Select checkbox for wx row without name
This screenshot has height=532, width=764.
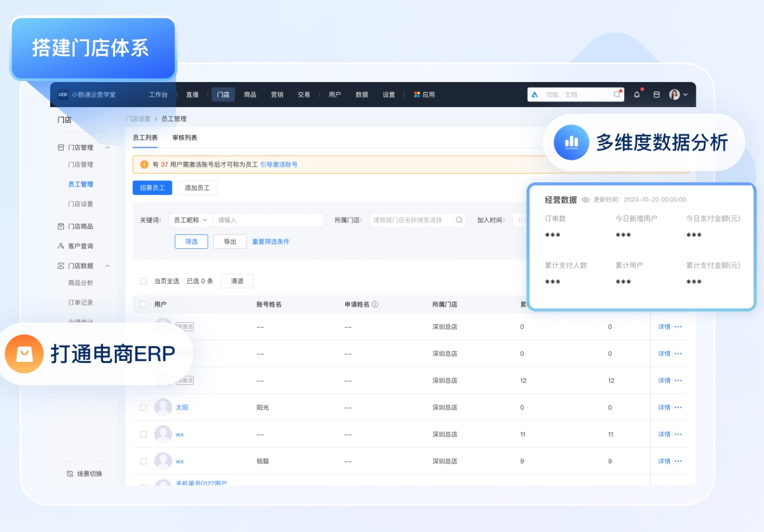coord(144,434)
